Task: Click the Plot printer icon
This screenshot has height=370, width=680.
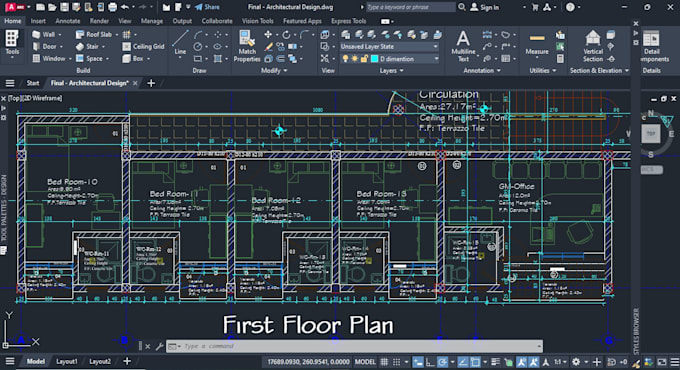Action: click(x=112, y=7)
